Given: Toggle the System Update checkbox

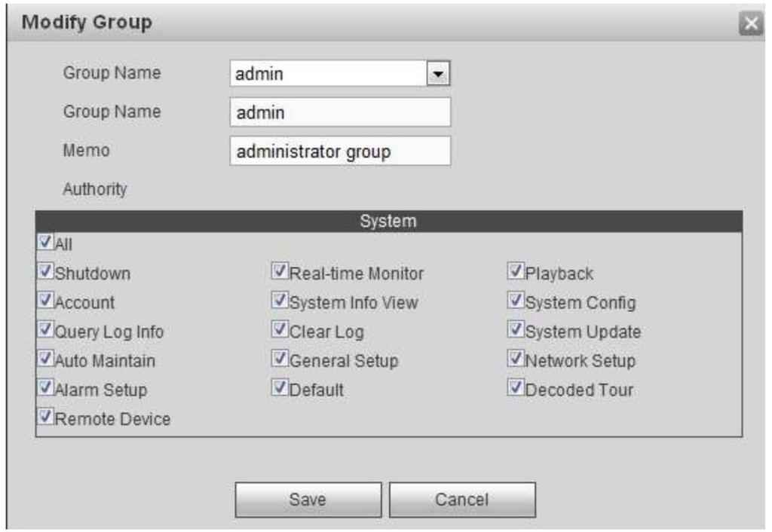Looking at the screenshot, I should pos(516,329).
